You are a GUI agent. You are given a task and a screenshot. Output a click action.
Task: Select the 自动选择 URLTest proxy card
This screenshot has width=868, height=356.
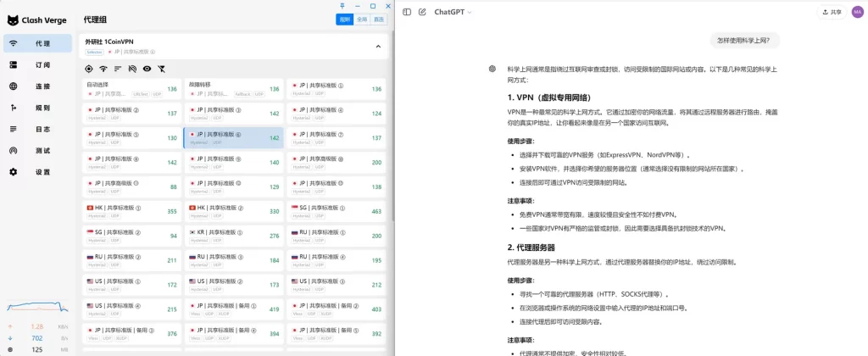point(131,89)
